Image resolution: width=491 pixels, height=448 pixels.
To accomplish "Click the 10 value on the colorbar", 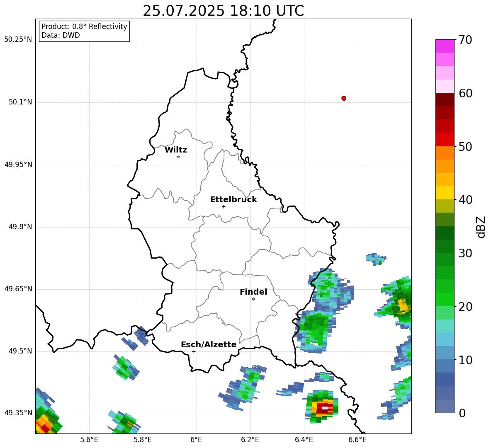I will point(465,360).
